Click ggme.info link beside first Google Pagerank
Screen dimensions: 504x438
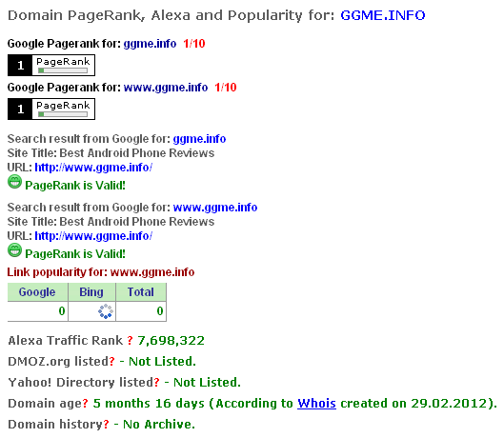[x=150, y=44]
